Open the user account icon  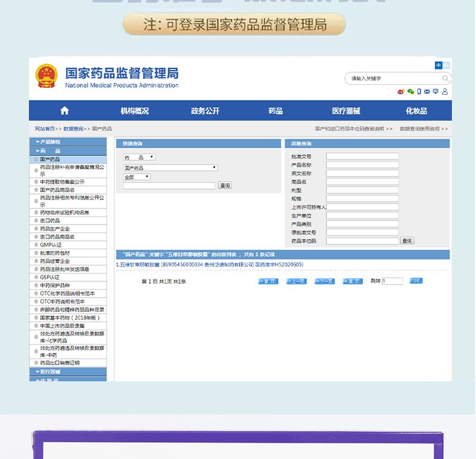pos(445,92)
